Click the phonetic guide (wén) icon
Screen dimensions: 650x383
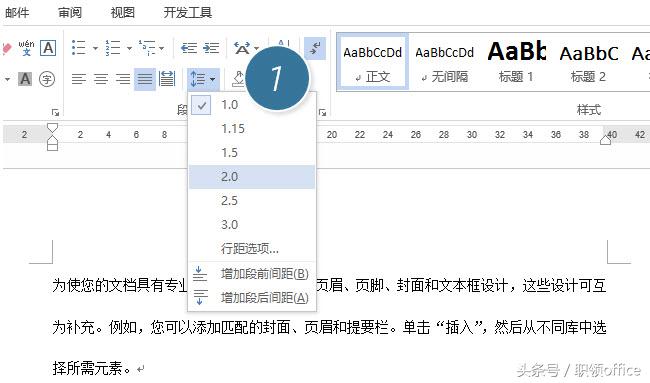click(x=26, y=48)
